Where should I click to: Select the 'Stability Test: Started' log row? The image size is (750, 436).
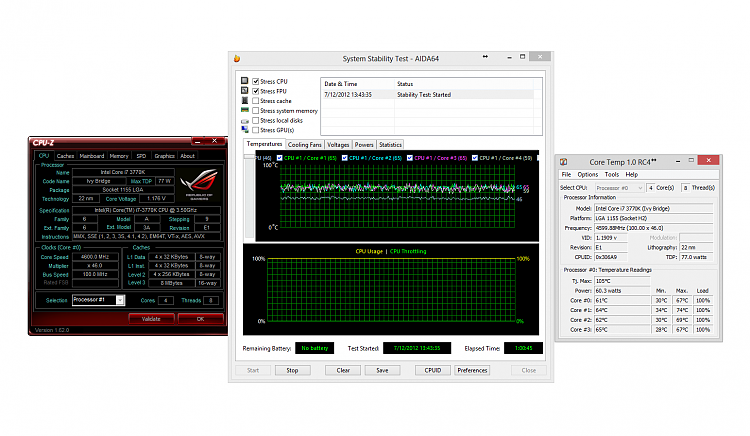click(x=427, y=95)
